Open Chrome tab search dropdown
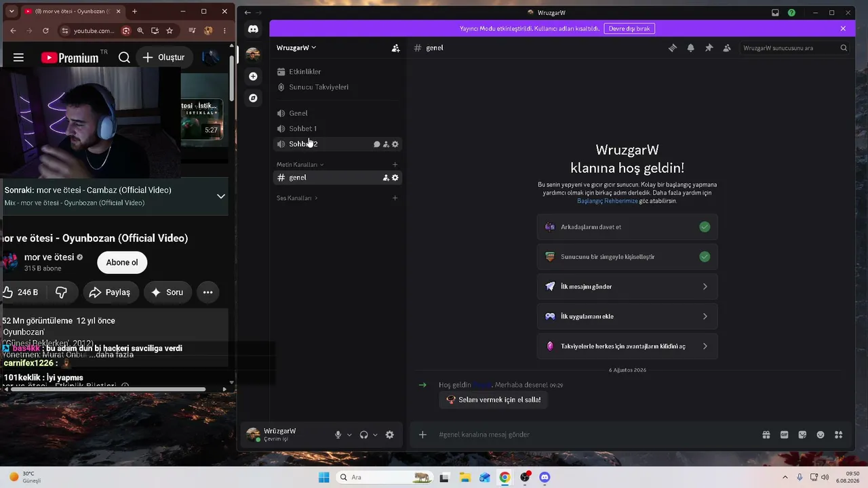Screen dimensions: 868x488 (x=11, y=12)
